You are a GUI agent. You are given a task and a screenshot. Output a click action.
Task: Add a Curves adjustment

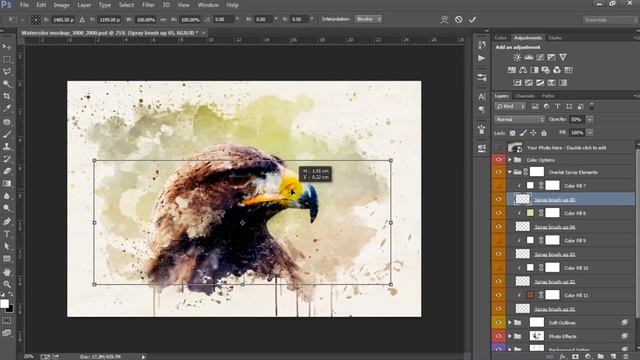coord(540,57)
